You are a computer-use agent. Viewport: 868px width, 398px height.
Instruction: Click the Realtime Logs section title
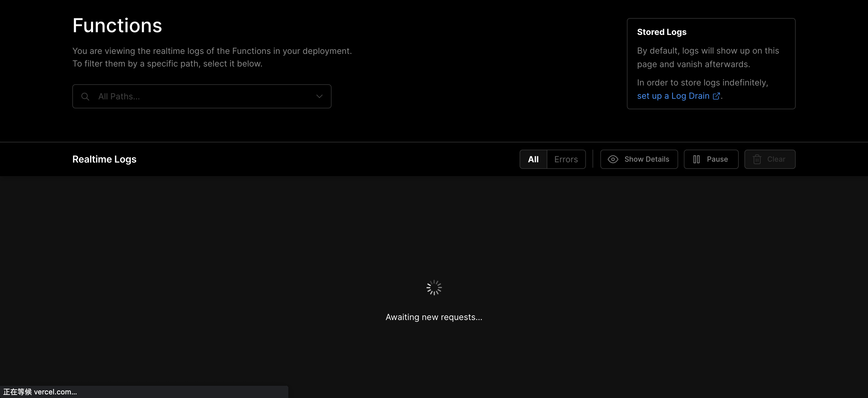point(104,159)
